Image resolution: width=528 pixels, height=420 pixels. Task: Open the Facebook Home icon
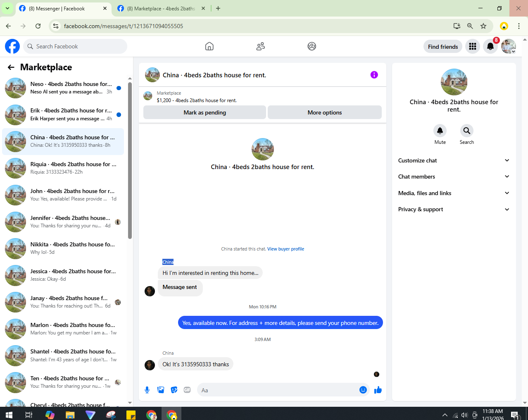click(209, 46)
